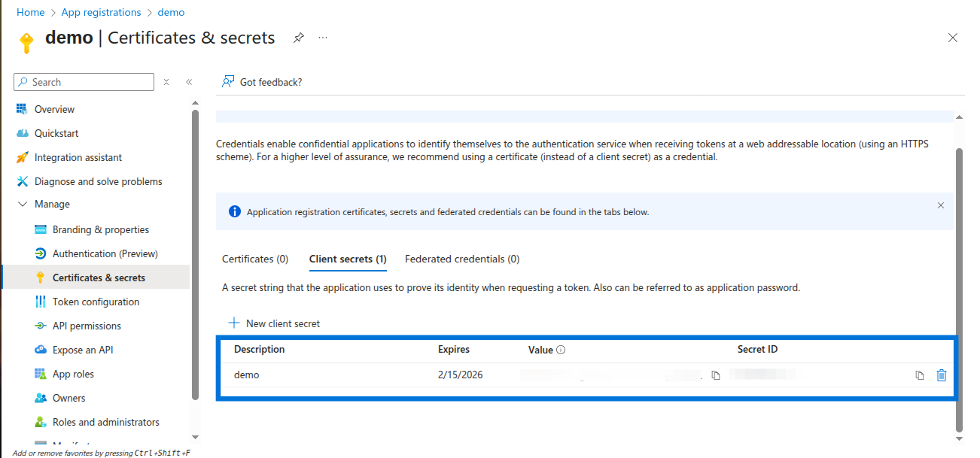Copy the Secret ID to clipboard
Viewport: 980px width, 458px height.
(x=919, y=375)
